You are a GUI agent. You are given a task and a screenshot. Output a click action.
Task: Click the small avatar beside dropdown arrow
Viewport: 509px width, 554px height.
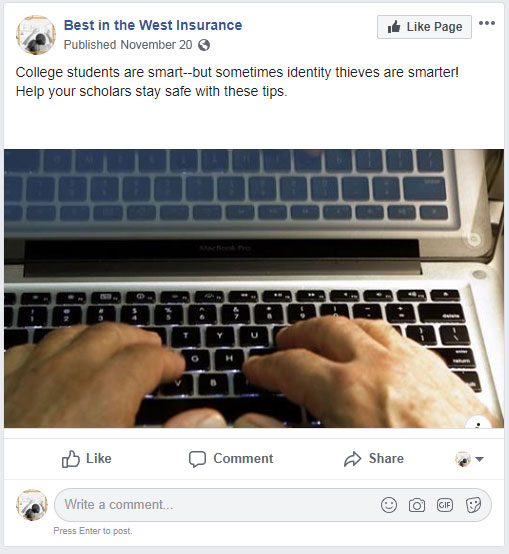pyautogui.click(x=463, y=459)
